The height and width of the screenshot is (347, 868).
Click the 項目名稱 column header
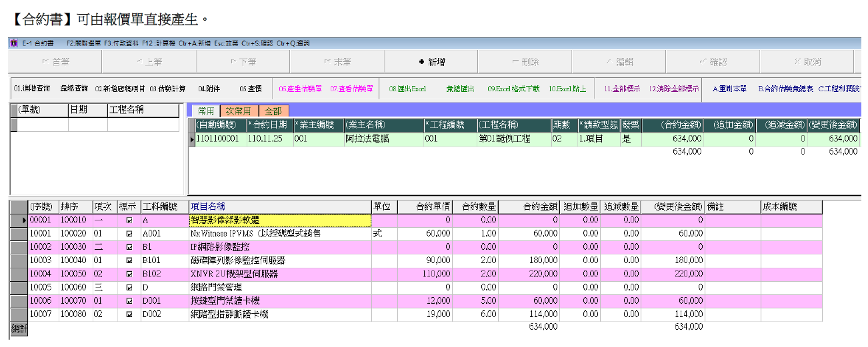point(280,206)
